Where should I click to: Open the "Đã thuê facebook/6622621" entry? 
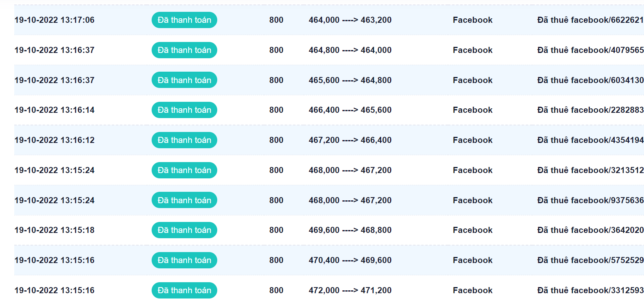590,20
